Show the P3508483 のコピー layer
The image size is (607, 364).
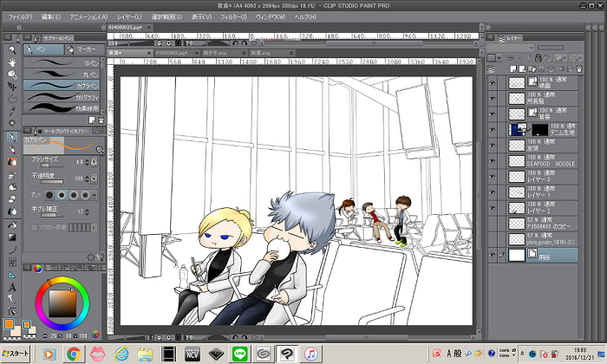pyautogui.click(x=492, y=224)
